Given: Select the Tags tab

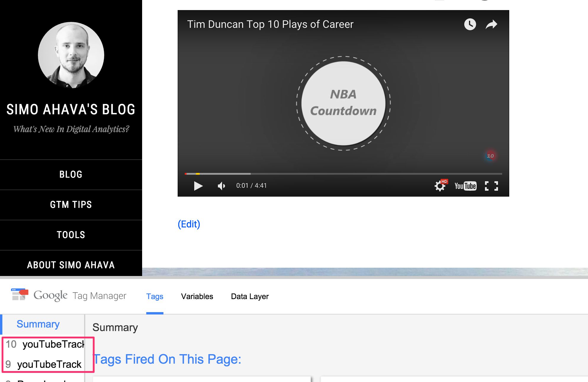Looking at the screenshot, I should [x=155, y=296].
